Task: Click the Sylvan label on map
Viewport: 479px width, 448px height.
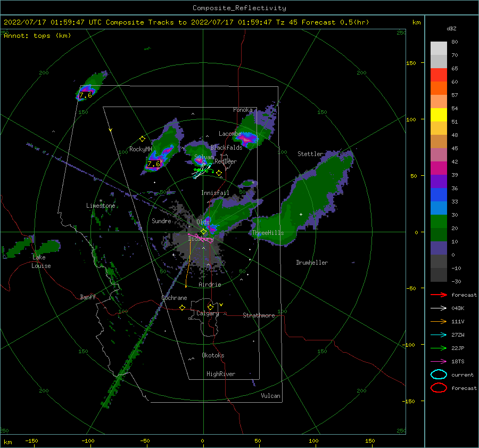Action: 204,157
